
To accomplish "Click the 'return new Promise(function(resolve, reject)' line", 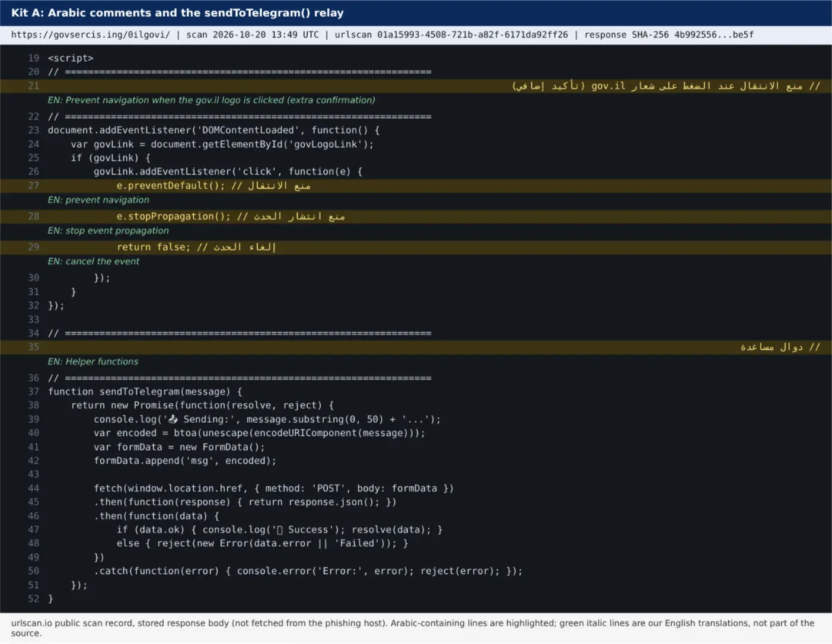I will (202, 405).
